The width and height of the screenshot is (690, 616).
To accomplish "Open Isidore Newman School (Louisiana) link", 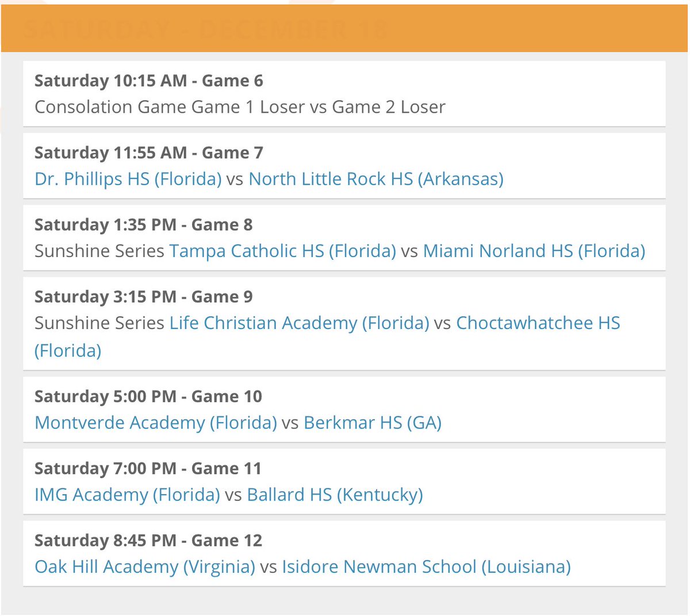I will 426,567.
